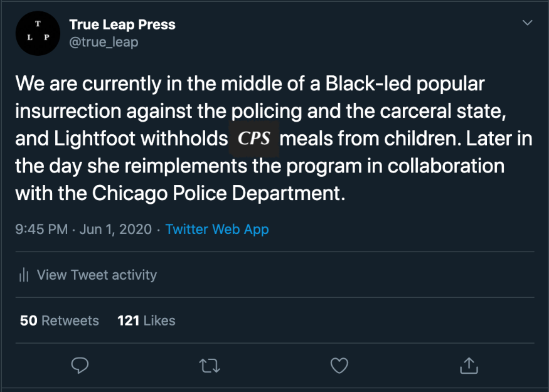Open the True Leap Press display name
Screen dimensions: 549x392
[x=122, y=25]
